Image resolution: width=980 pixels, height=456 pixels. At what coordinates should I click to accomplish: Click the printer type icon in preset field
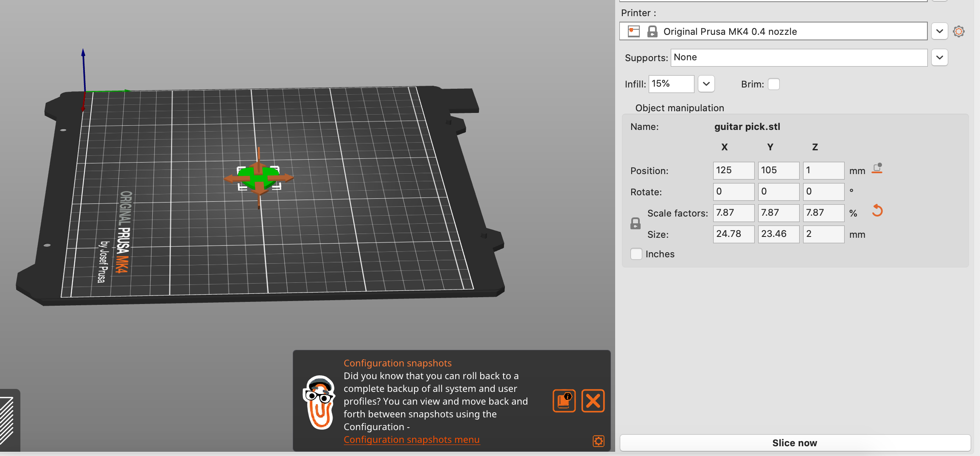[634, 31]
